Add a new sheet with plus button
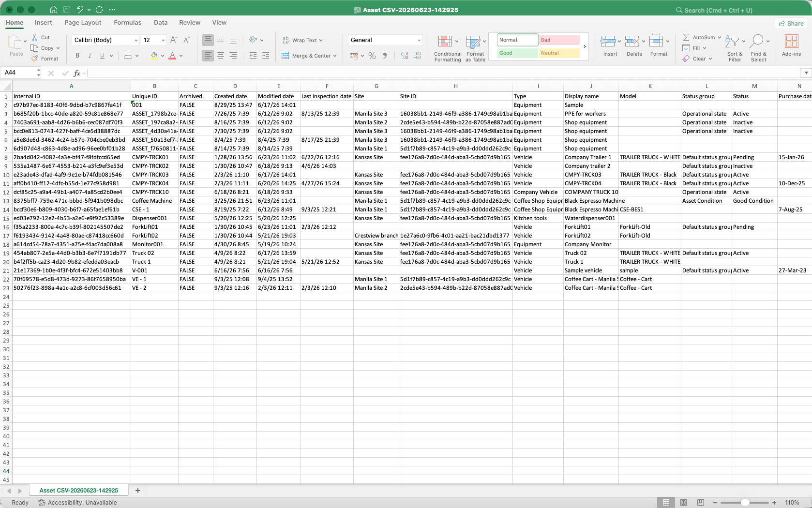The height and width of the screenshot is (508, 812). pos(138,491)
